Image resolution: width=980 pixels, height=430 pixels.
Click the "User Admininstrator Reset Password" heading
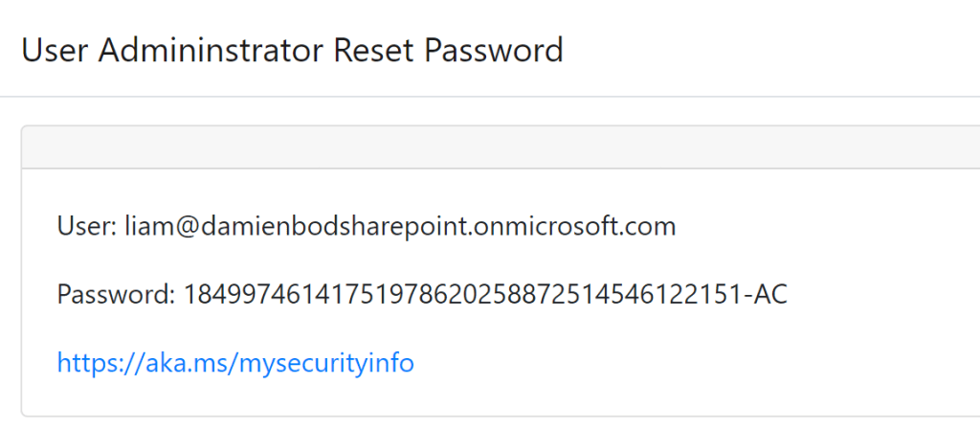tap(292, 50)
